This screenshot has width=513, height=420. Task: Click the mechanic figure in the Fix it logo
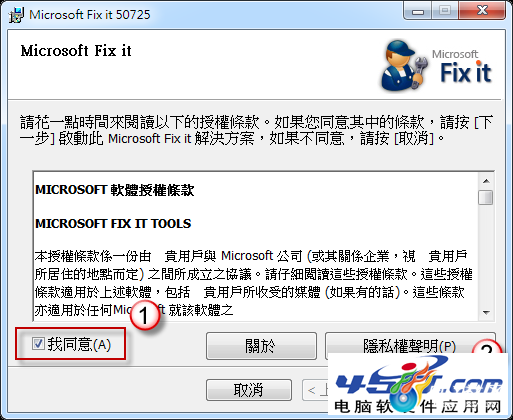[404, 66]
